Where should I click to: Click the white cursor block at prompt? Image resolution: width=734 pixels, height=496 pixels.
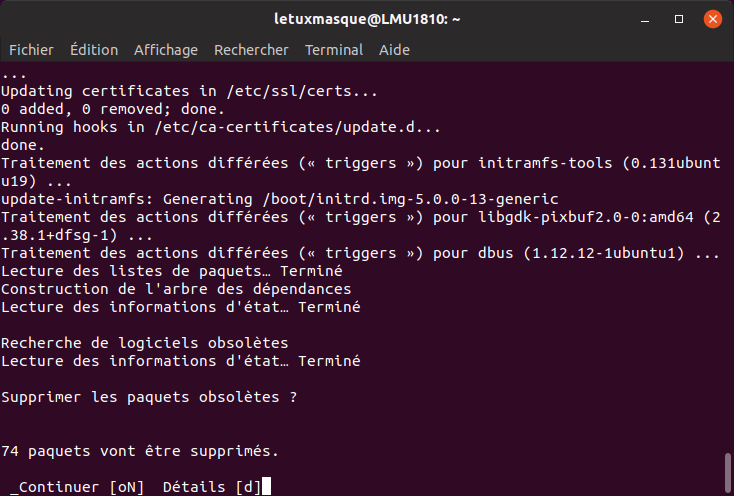coord(266,486)
